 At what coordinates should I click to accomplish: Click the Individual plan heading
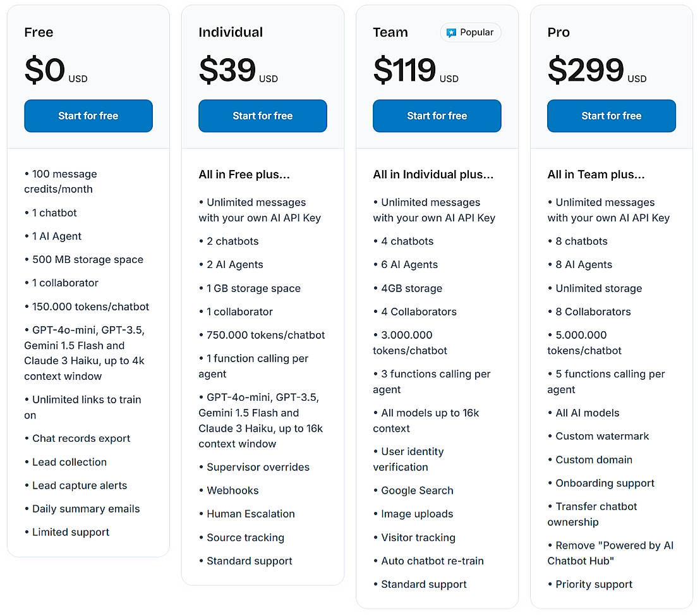click(x=231, y=32)
